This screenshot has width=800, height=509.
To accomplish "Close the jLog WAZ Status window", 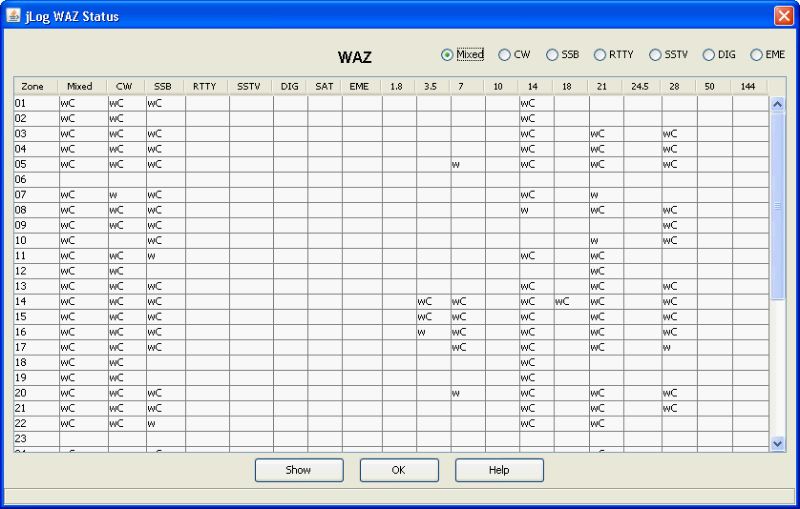I will pyautogui.click(x=783, y=16).
